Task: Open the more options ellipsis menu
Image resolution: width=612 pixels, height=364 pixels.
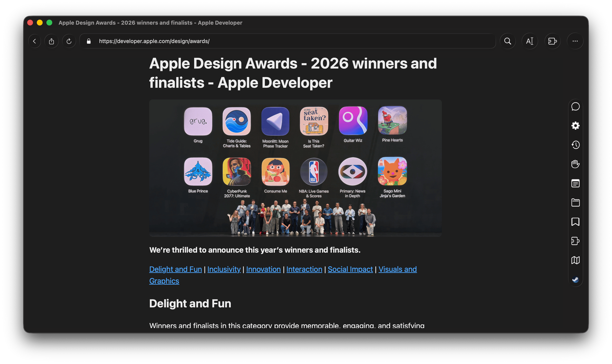Action: 575,41
